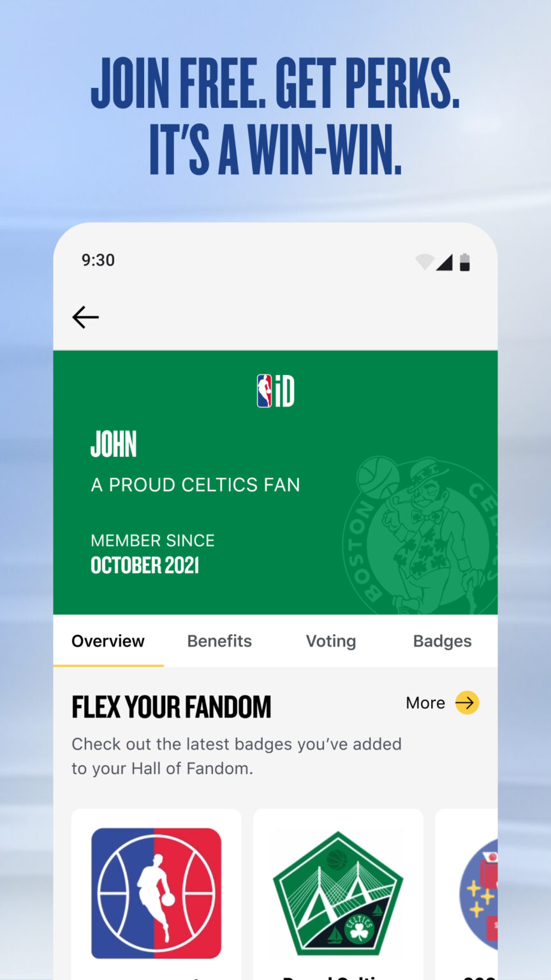Switch to the Benefits tab
Viewport: 551px width, 980px height.
point(219,641)
